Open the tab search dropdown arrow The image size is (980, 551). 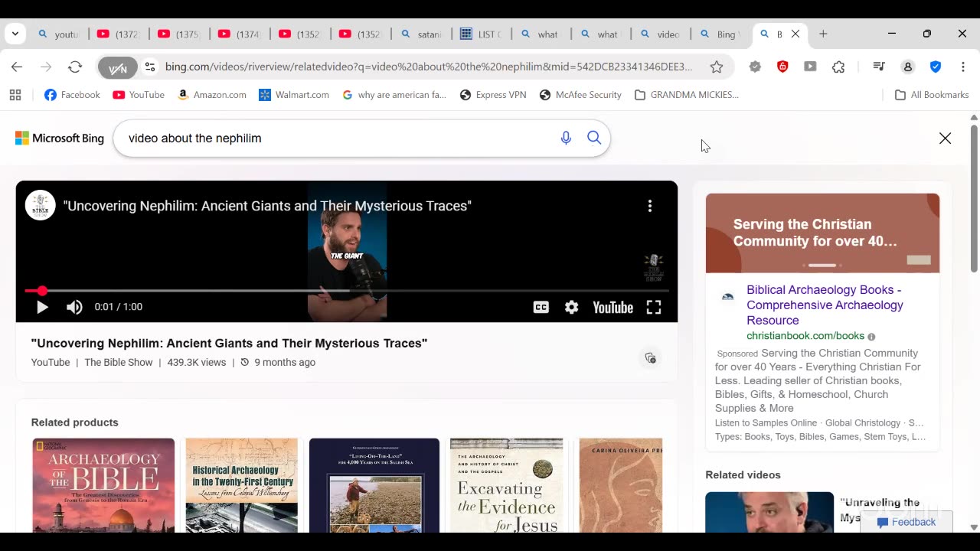point(15,34)
